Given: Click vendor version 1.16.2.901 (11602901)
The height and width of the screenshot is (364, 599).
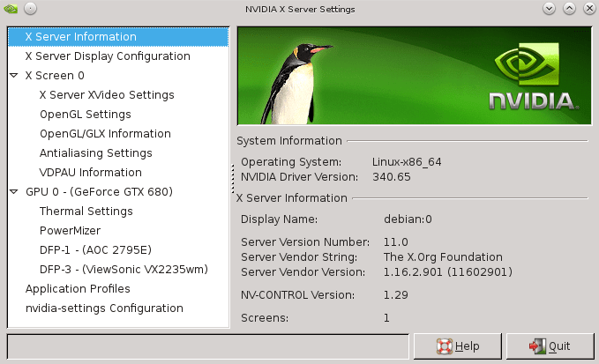Looking at the screenshot, I should (x=448, y=272).
